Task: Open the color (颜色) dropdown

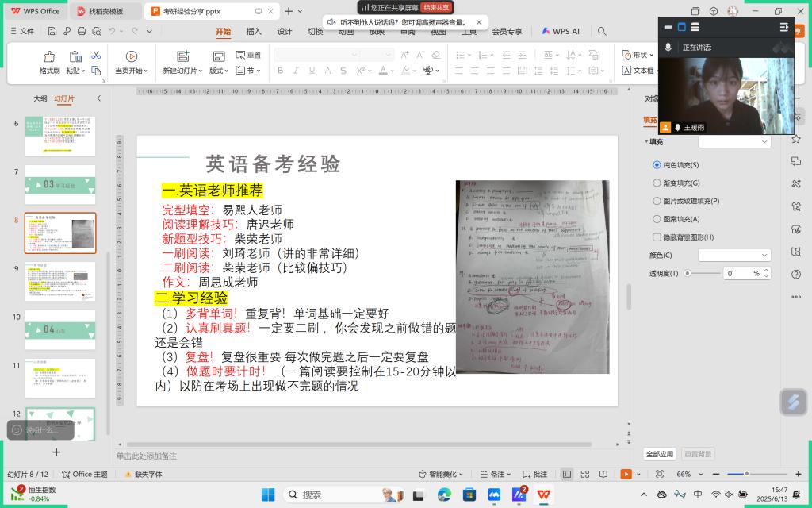Action: coord(734,255)
